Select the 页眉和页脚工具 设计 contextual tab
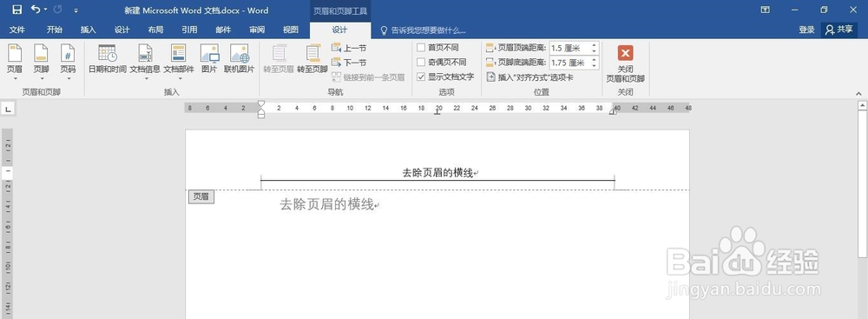 click(340, 30)
